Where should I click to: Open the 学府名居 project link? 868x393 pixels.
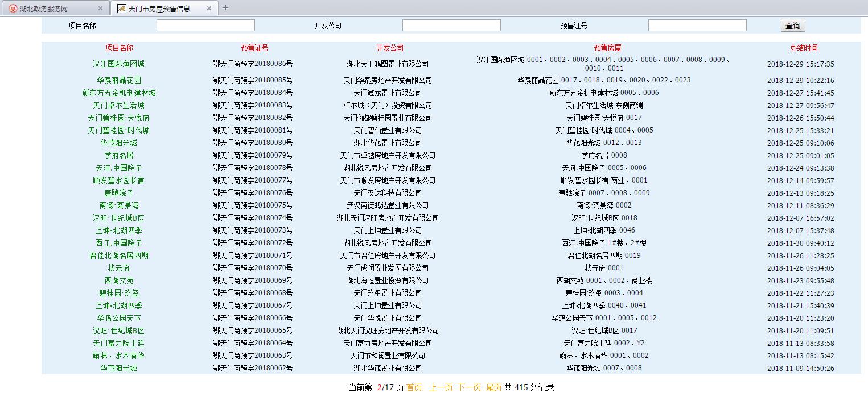119,156
